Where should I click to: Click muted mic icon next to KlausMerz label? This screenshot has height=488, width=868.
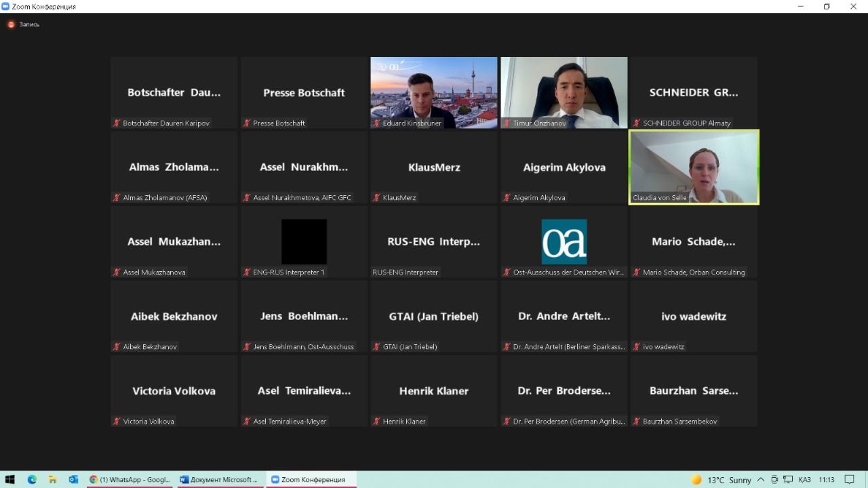pyautogui.click(x=377, y=198)
